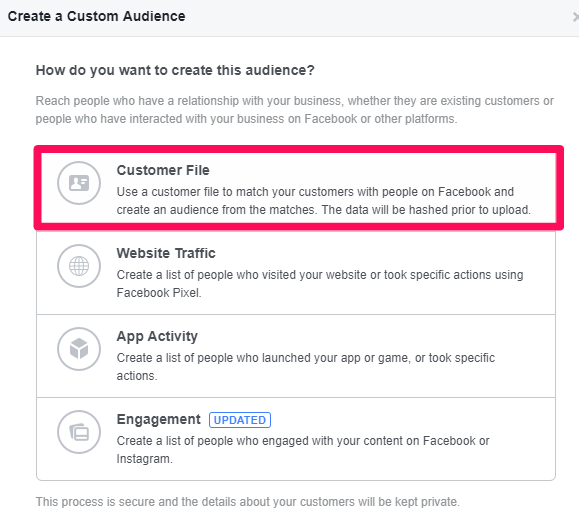Click the pink highlight border around Customer File

pyautogui.click(x=298, y=149)
